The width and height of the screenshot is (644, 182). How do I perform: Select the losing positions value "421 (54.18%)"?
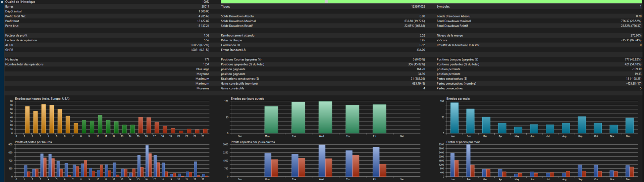[633, 64]
